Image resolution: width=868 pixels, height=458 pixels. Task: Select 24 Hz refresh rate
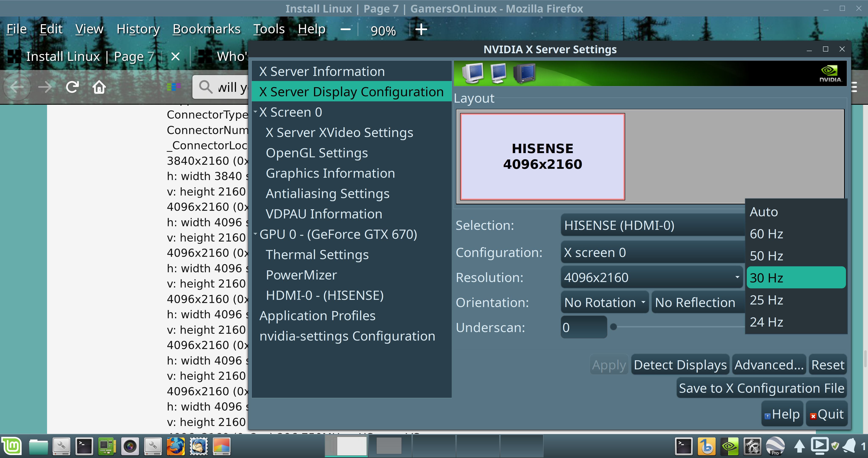pyautogui.click(x=796, y=322)
